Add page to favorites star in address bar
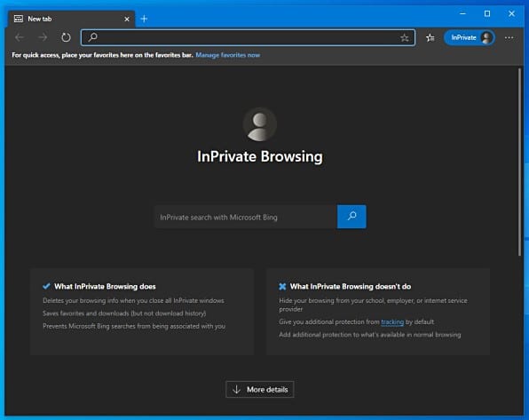529x420 pixels. (404, 38)
